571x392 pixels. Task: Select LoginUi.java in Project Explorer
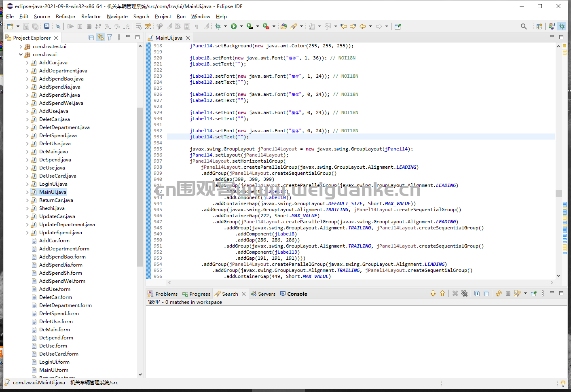click(53, 184)
